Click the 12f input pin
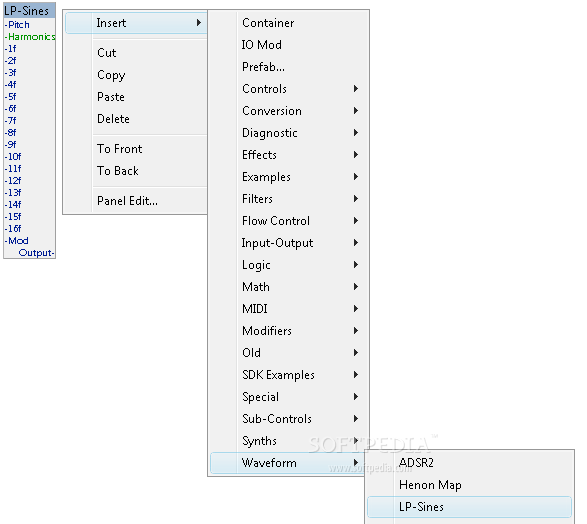The image size is (587, 524). coord(13,180)
